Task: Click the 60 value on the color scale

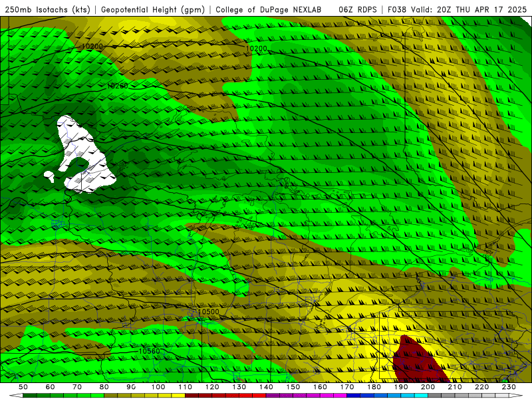Action: [x=51, y=387]
